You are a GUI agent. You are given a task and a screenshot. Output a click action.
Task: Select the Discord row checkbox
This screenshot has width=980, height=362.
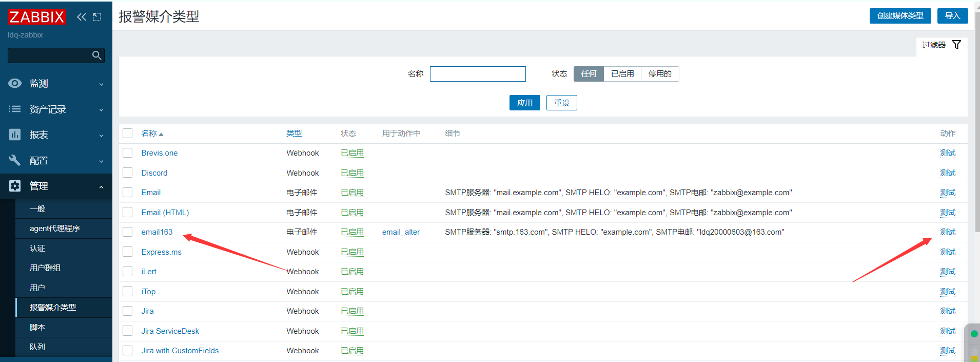click(x=128, y=173)
